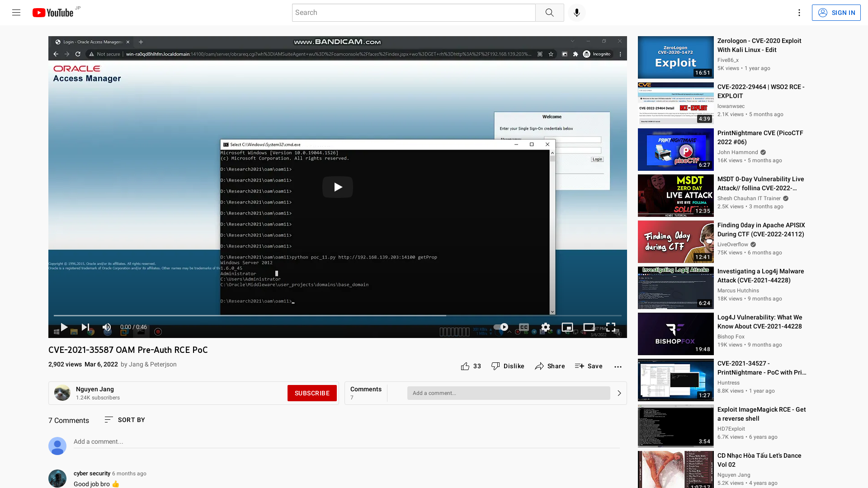
Task: Expand the Comments teaser panel chevron
Action: coord(619,393)
